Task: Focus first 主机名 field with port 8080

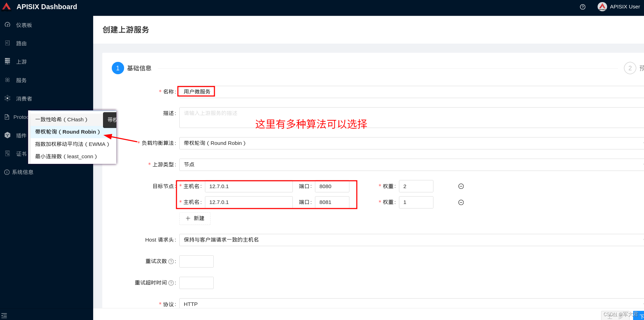Action: 249,186
